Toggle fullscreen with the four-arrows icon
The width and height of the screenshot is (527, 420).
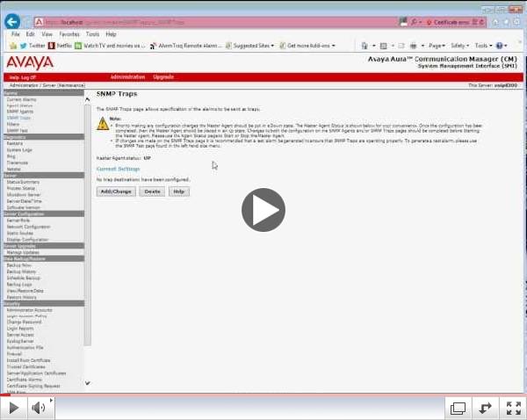[513, 409]
